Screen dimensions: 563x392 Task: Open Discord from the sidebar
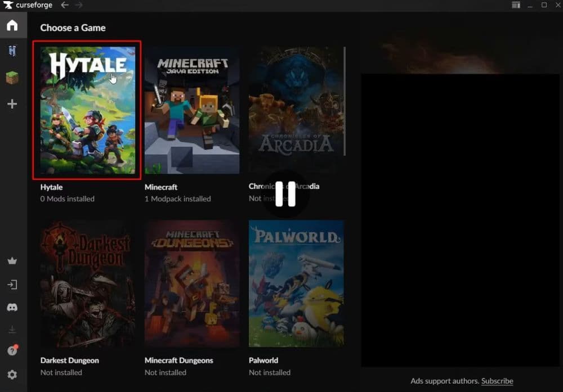(x=12, y=307)
